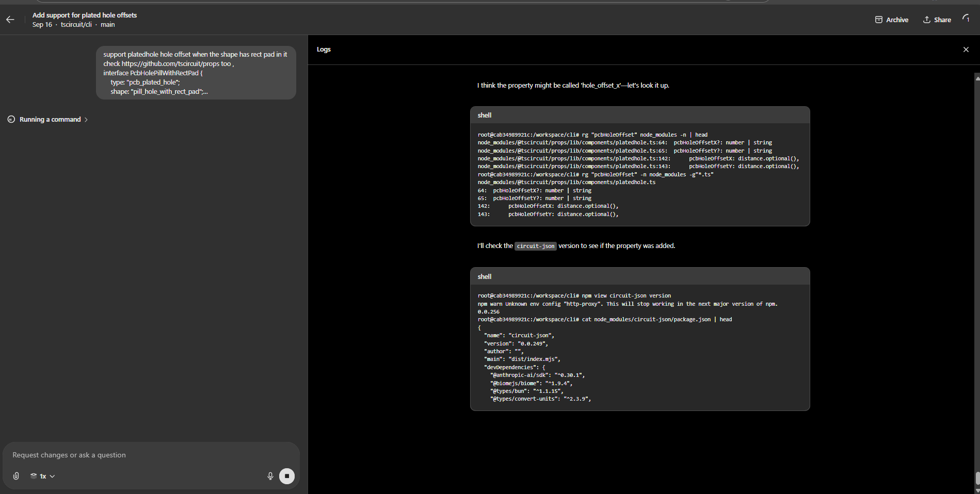980x494 pixels.
Task: Click the 'tscircuit/cli' repository name
Action: click(76, 24)
